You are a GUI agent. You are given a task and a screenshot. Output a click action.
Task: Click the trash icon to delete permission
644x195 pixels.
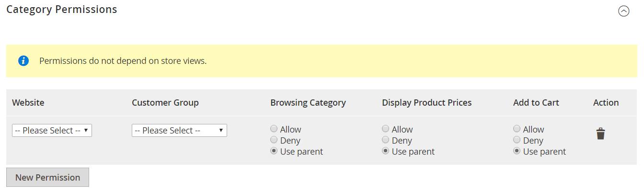point(600,134)
